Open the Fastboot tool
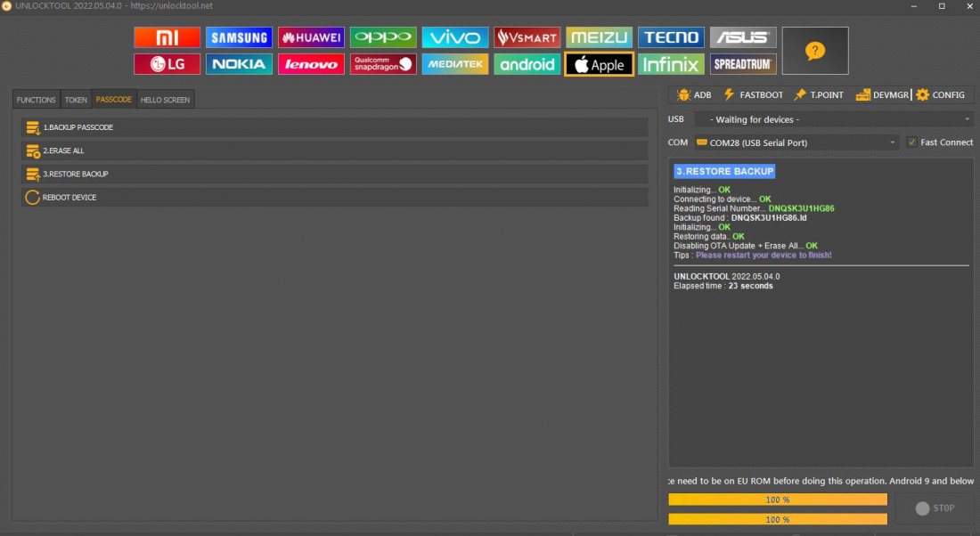Image resolution: width=980 pixels, height=536 pixels. (x=753, y=95)
